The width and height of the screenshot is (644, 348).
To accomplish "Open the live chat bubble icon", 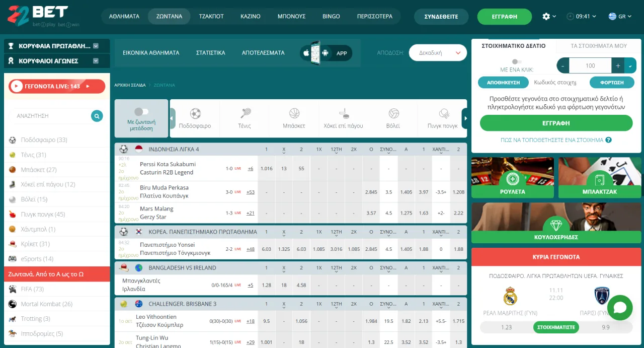I will pos(619,308).
